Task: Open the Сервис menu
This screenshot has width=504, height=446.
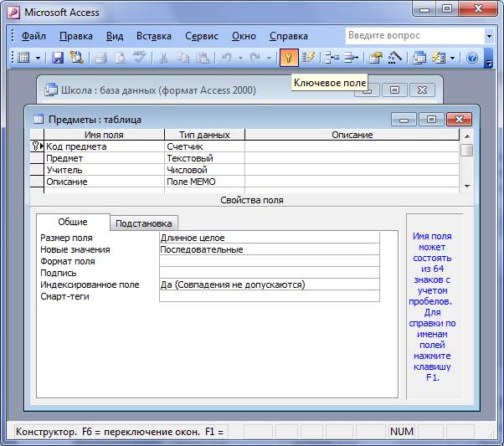Action: pos(202,36)
